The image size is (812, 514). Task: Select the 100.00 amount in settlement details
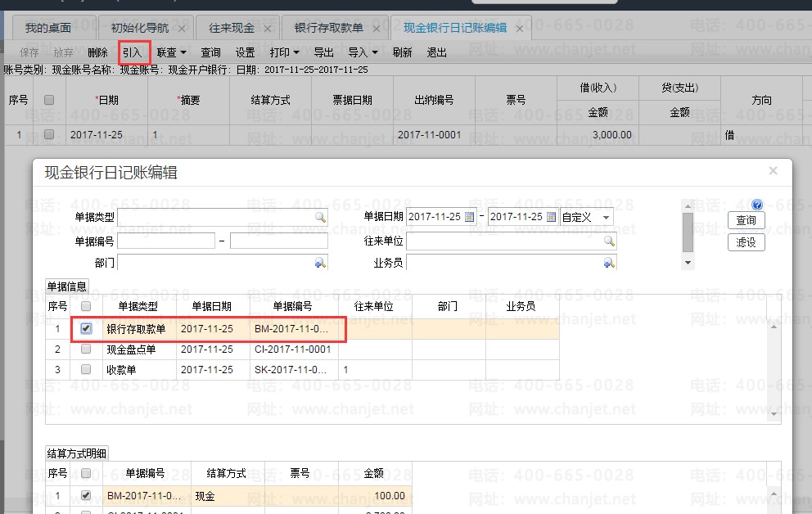[375, 496]
